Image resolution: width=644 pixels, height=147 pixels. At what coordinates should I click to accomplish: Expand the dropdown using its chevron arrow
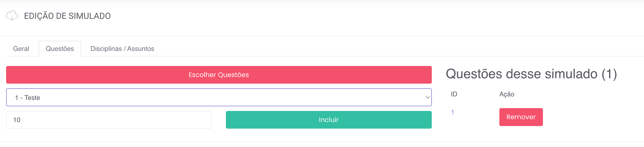[427, 97]
